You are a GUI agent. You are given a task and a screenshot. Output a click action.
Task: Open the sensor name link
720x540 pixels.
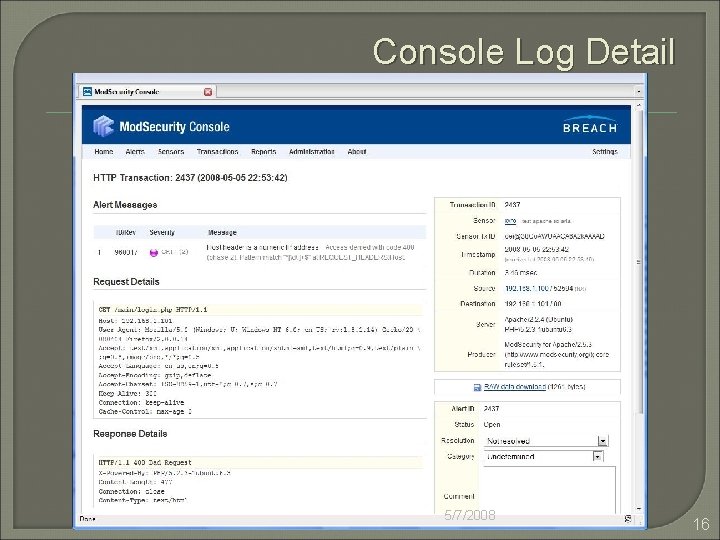pos(510,221)
